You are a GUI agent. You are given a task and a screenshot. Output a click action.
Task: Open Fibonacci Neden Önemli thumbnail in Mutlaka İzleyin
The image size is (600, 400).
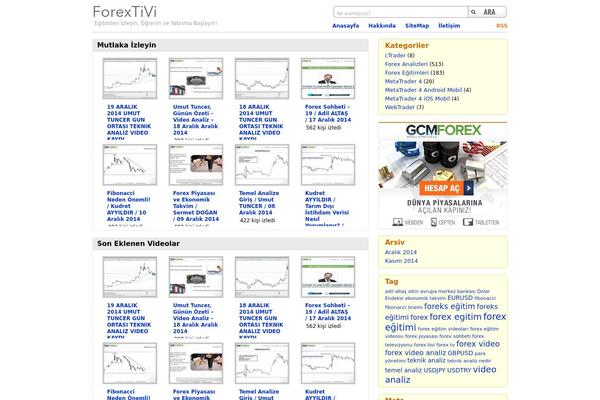(130, 165)
